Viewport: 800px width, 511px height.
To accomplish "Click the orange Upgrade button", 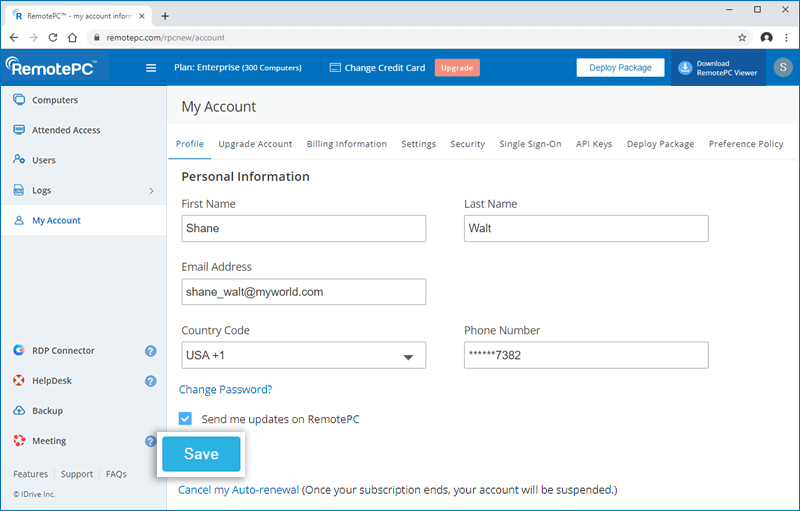I will [x=457, y=68].
